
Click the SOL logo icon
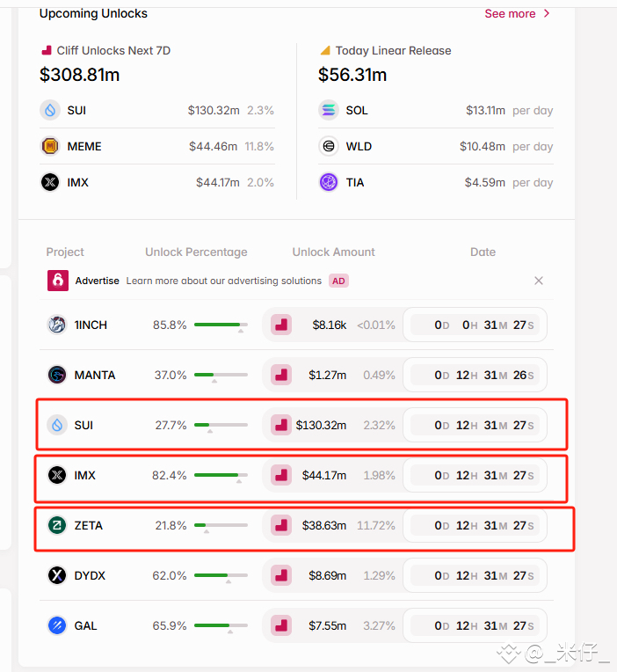(x=329, y=110)
